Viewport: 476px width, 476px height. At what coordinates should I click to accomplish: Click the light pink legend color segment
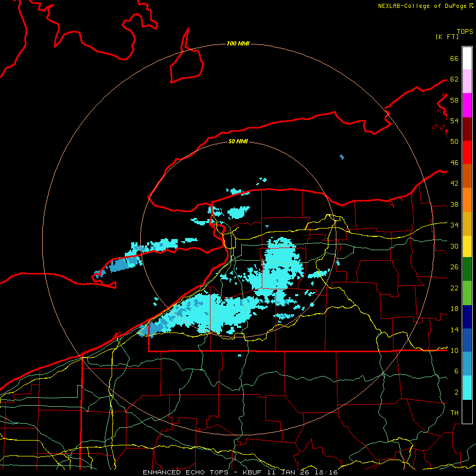coord(467,81)
